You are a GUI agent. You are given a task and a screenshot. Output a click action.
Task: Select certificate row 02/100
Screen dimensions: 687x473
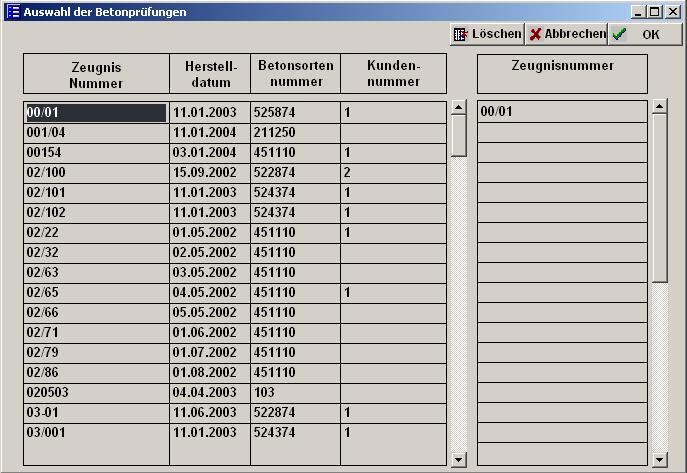pos(96,173)
